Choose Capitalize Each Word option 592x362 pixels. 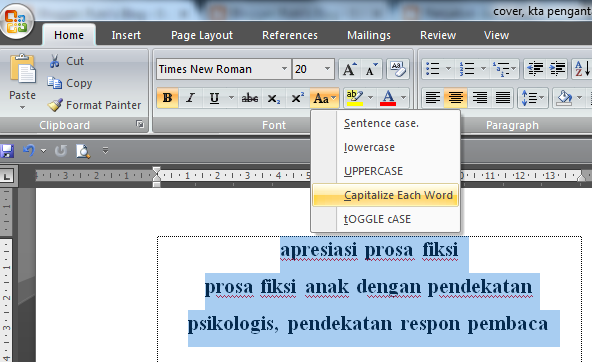(385, 195)
